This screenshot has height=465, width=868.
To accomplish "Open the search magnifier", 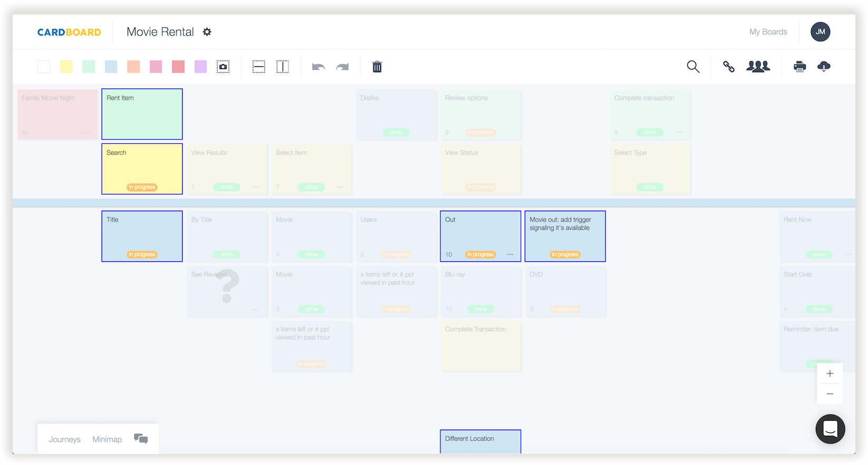I will coord(693,66).
